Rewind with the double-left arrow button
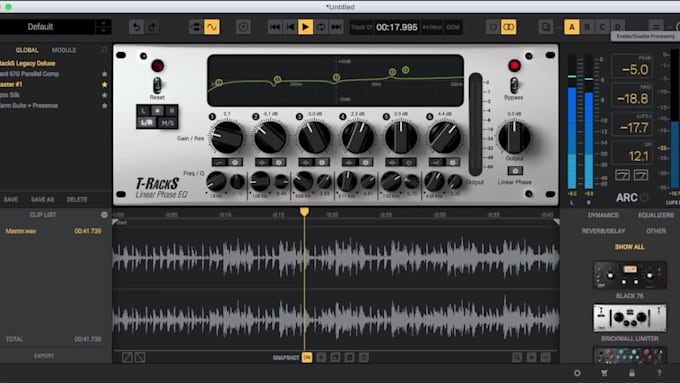Image resolution: width=680 pixels, height=383 pixels. pyautogui.click(x=275, y=27)
